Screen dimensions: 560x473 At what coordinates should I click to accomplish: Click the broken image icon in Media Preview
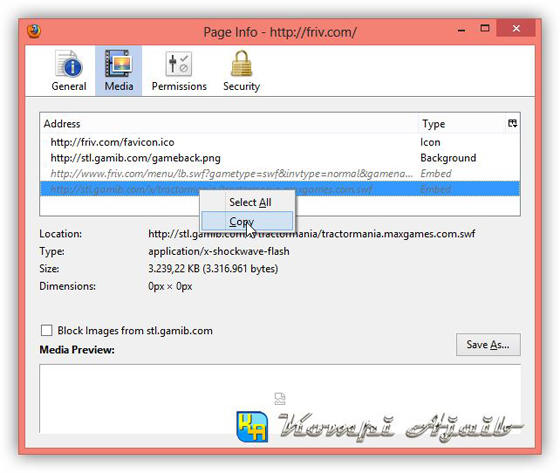pyautogui.click(x=280, y=399)
